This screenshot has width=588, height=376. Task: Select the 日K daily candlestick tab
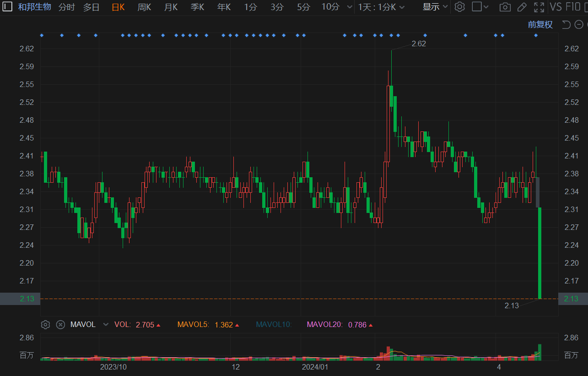(118, 7)
